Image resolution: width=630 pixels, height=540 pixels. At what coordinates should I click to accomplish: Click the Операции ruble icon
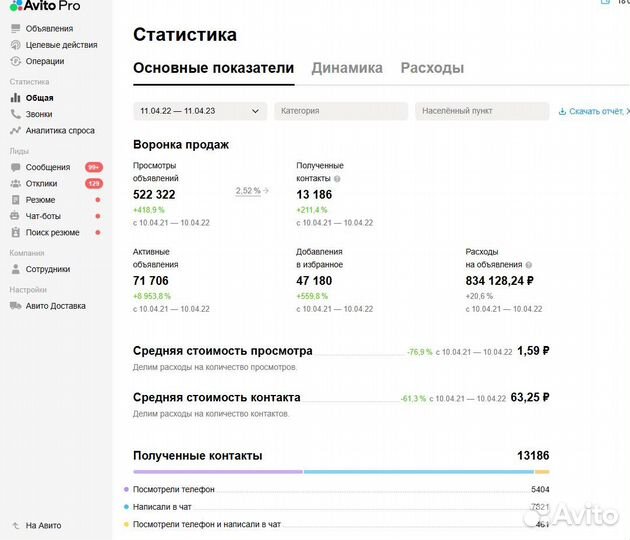pos(16,61)
